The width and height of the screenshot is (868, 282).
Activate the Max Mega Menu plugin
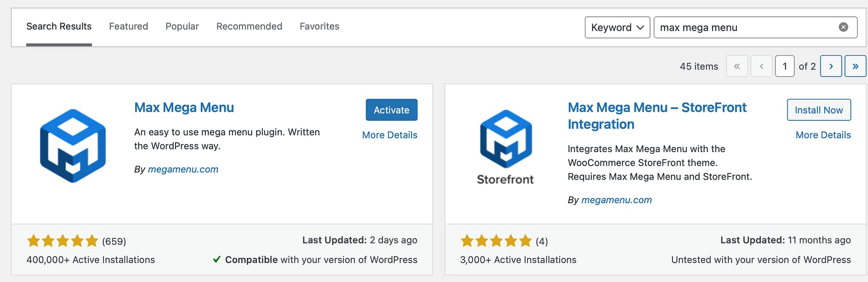click(x=391, y=110)
